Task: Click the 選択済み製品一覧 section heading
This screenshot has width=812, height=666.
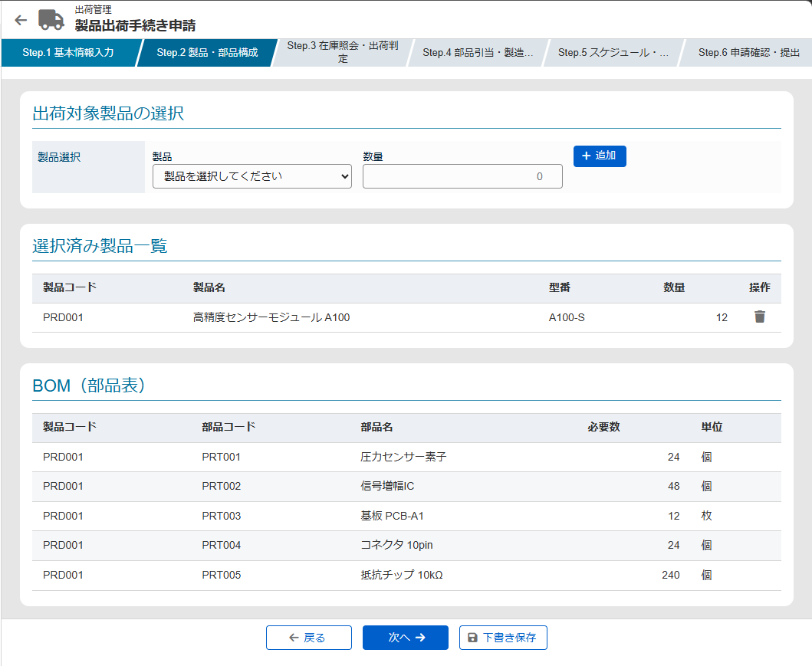Action: [100, 246]
